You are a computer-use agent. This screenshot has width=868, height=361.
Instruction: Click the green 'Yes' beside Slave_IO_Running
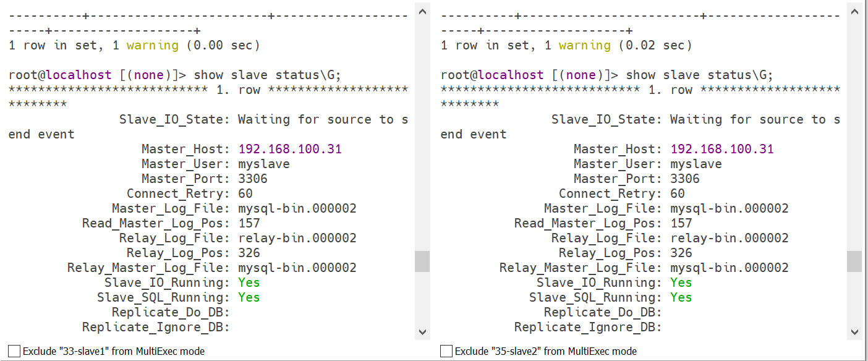(248, 282)
